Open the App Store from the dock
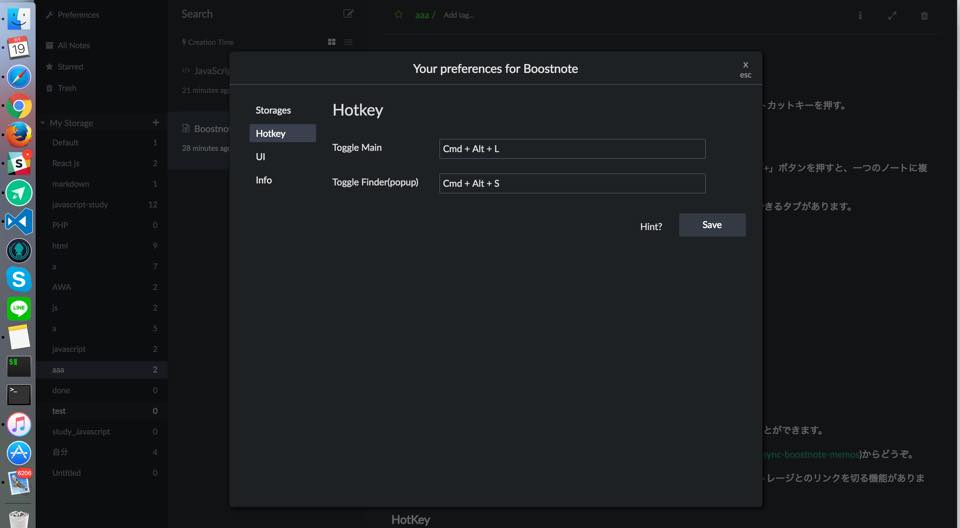The height and width of the screenshot is (528, 960). [x=18, y=453]
